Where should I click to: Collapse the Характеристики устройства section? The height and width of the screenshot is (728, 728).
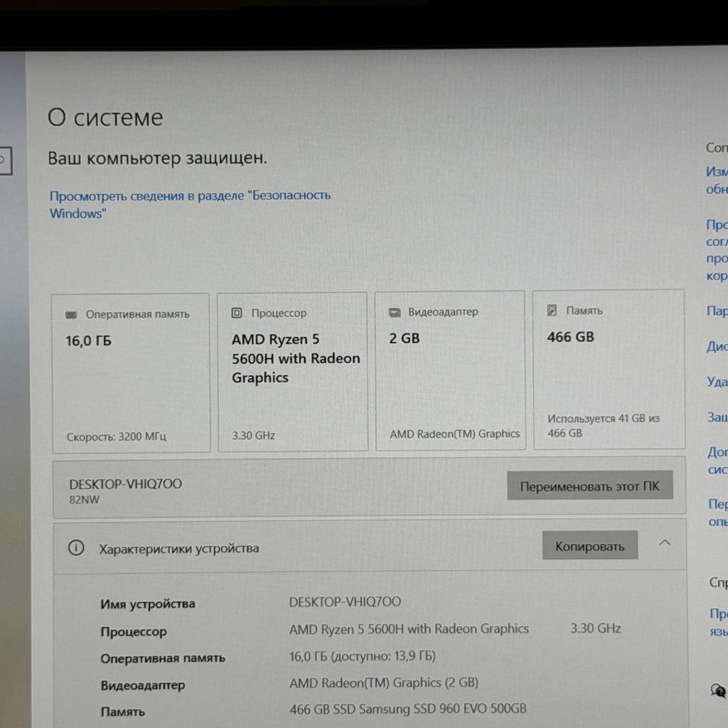click(665, 542)
